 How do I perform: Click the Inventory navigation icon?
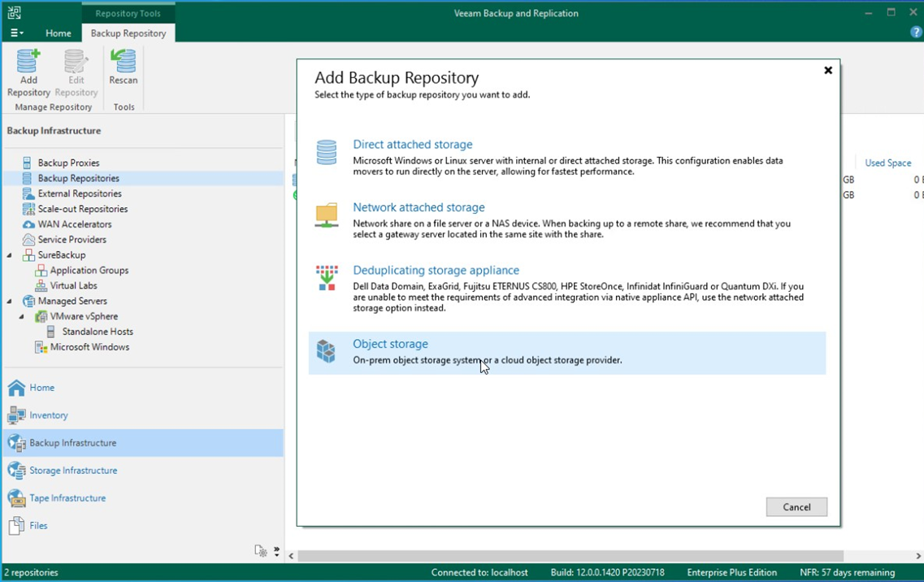16,415
